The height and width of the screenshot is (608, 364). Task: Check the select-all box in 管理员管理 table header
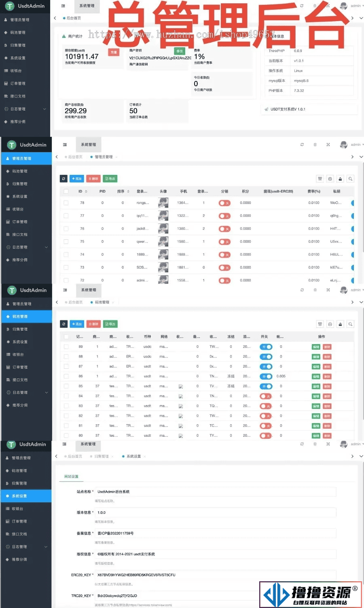66,191
